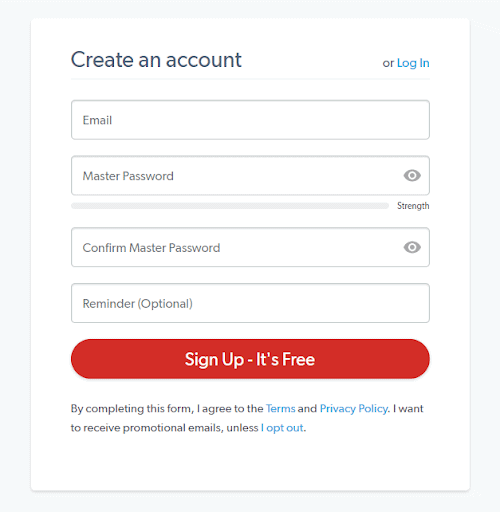This screenshot has width=500, height=512.
Task: Click the Create an account heading
Action: 156,60
